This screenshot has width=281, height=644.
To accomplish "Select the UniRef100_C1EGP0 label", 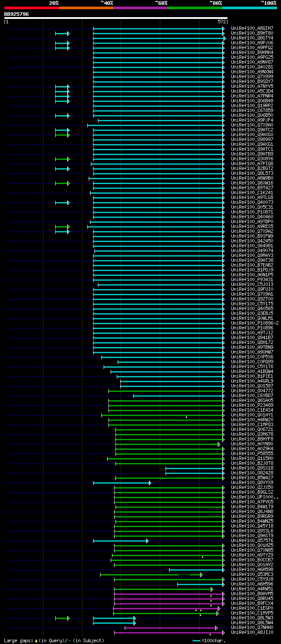I will (252, 608).
